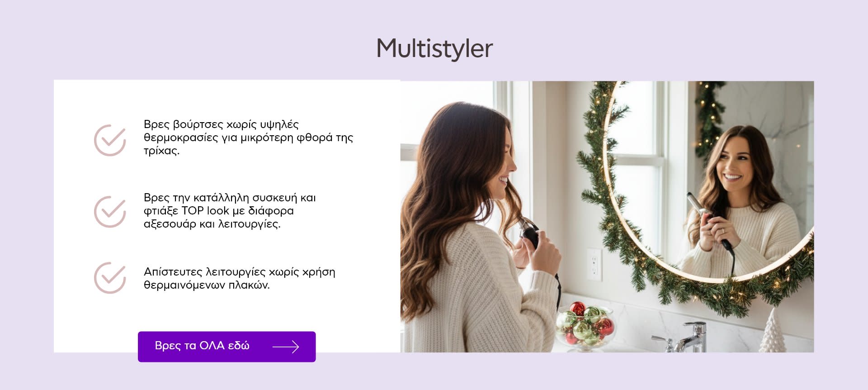This screenshot has width=868, height=390.
Task: Click the checkmark icon beside 'Βρες βούρτσες' text
Action: coord(110,140)
